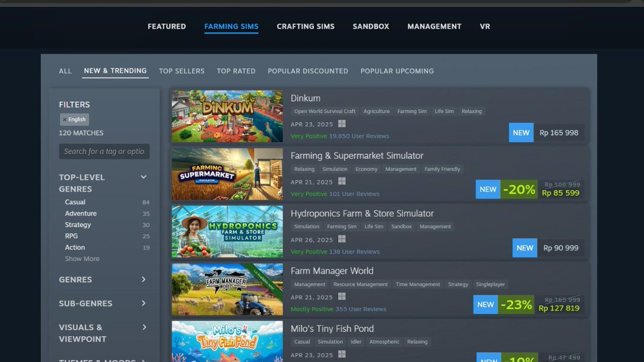The height and width of the screenshot is (362, 644).
Task: Click the Dinkum title
Action: (x=305, y=98)
